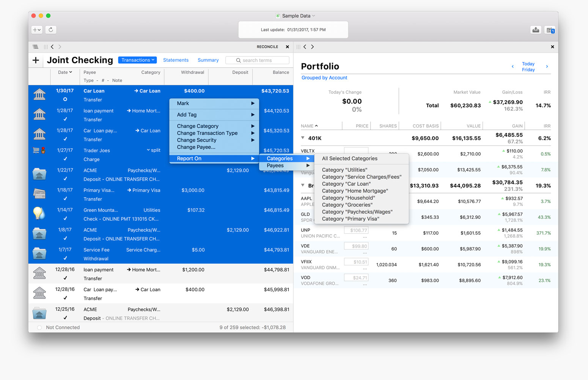Viewport: 588px width, 380px height.
Task: Click the export/upload icon at top right
Action: [536, 30]
